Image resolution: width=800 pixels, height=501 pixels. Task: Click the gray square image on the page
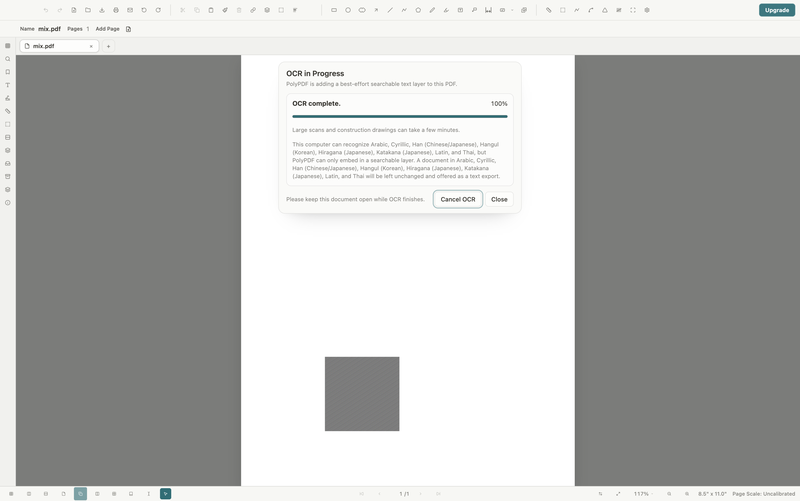362,394
